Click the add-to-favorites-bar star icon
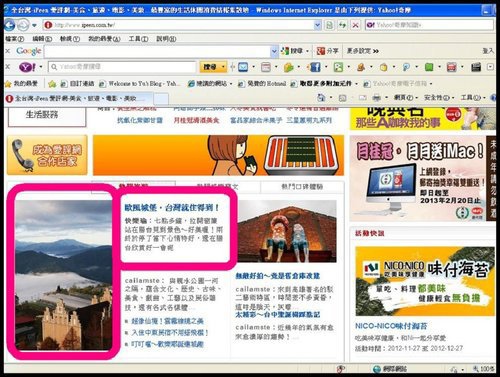This screenshot has height=377, width=500. (x=52, y=84)
